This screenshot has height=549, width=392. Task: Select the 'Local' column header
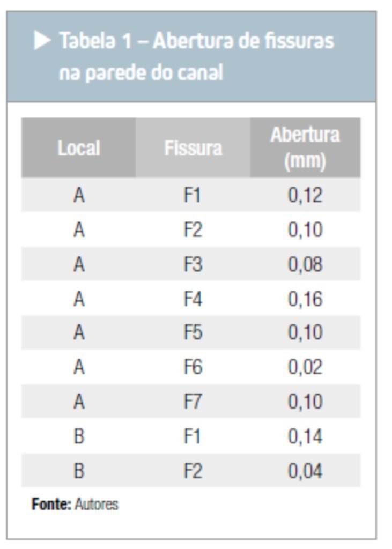point(79,148)
